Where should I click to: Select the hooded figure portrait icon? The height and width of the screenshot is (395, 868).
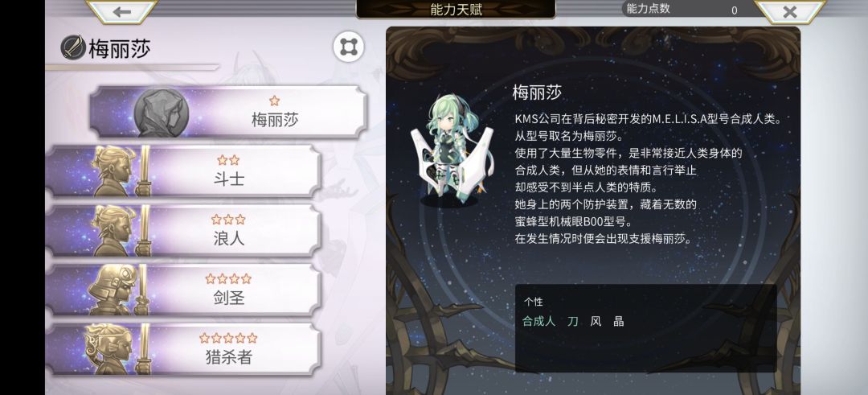pos(161,113)
